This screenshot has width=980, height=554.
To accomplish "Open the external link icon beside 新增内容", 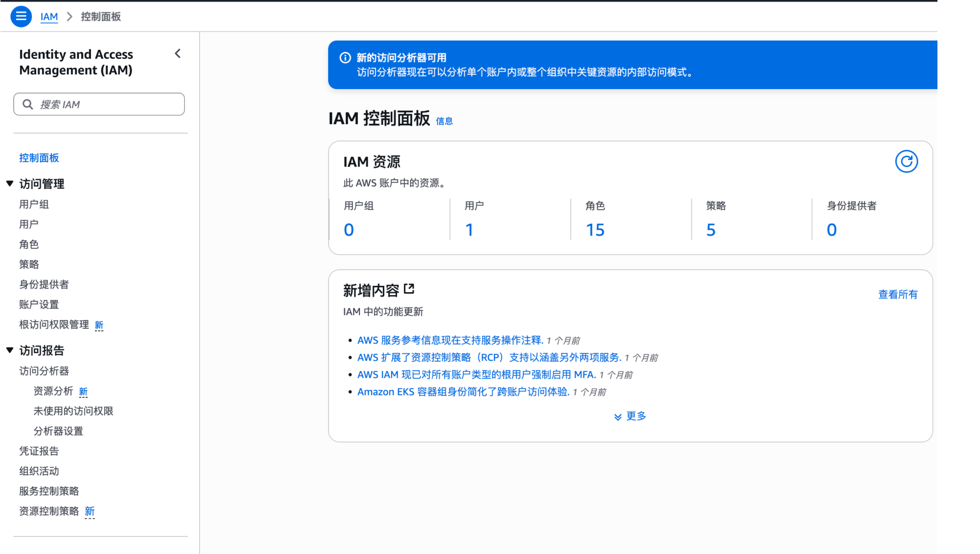I will coord(409,289).
